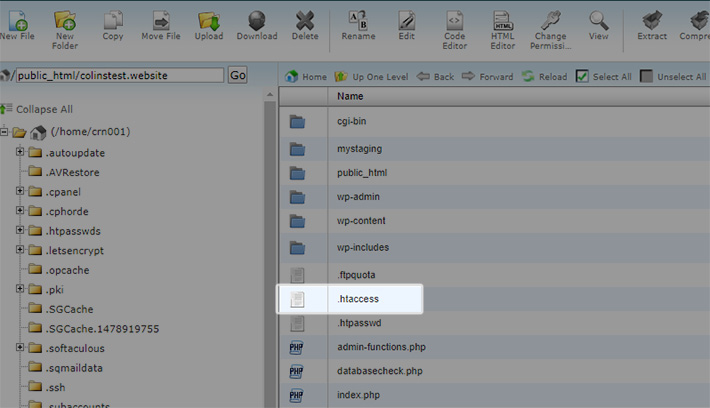Image resolution: width=710 pixels, height=408 pixels.
Task: Expand the .cpanel folder in tree
Action: 20,191
